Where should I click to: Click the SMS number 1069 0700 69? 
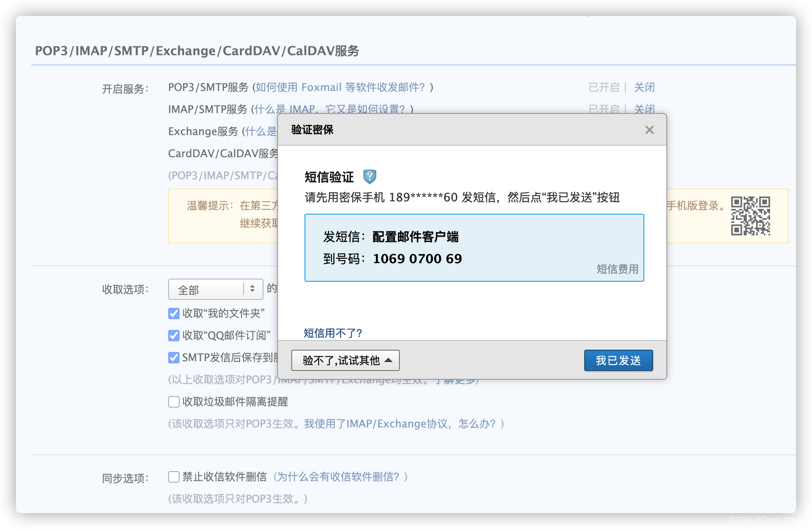pos(417,259)
